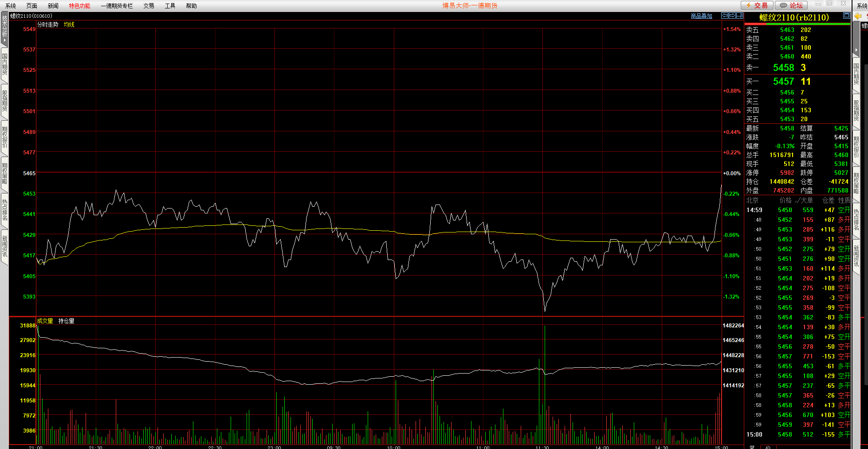Screen dimensions: 868x449
Task: Click the 大单 filter column header
Action: [806, 200]
